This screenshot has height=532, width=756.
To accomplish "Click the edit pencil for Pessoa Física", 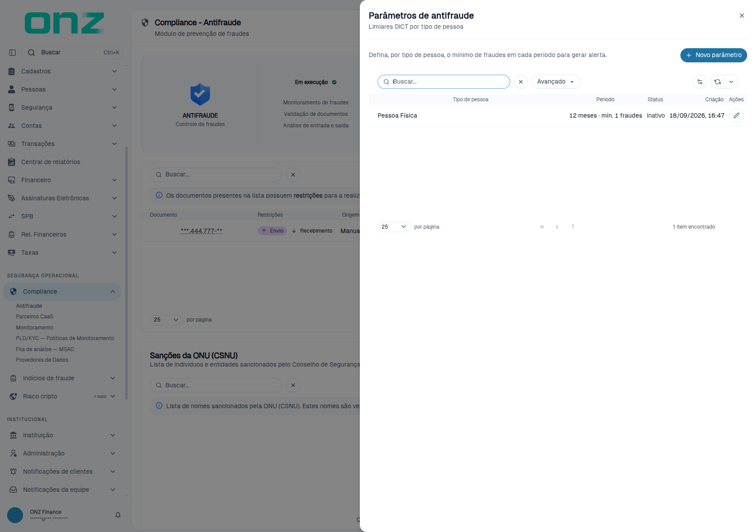I will pos(736,115).
